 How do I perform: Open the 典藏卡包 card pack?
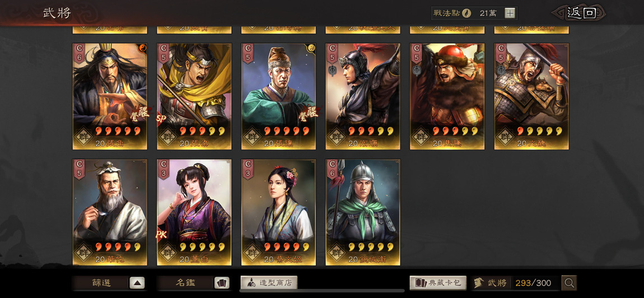point(438,283)
